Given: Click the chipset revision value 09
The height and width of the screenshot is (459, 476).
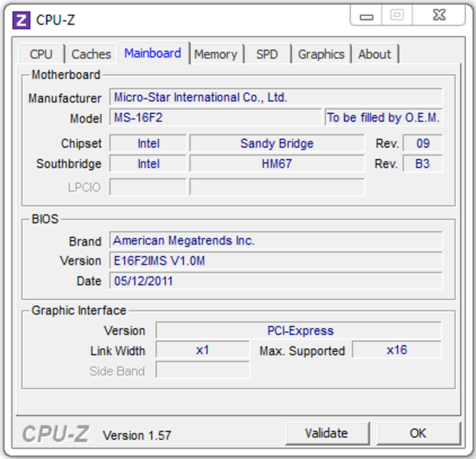Looking at the screenshot, I should 422,144.
